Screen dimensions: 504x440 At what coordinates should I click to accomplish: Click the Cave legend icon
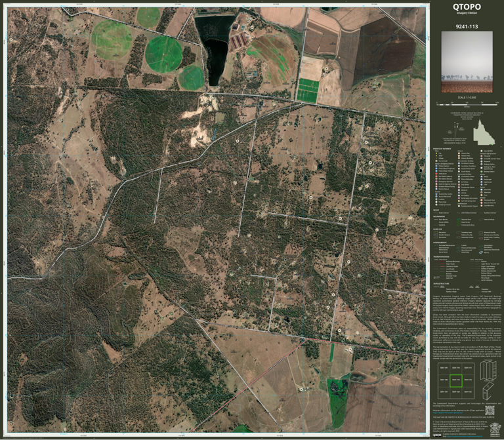pyautogui.click(x=482, y=195)
